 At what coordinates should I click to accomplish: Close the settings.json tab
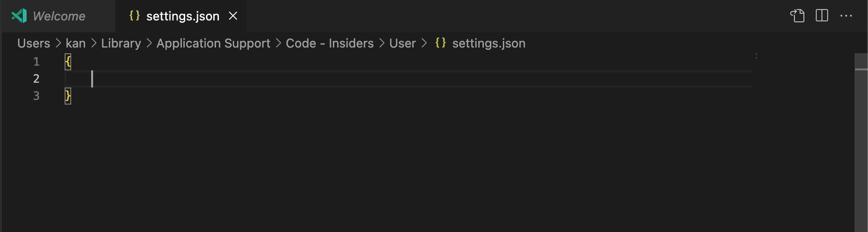233,16
